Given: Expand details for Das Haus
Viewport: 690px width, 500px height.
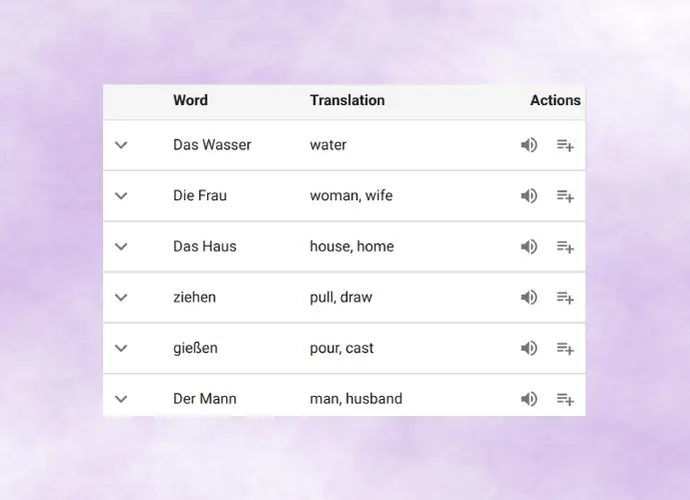Looking at the screenshot, I should [121, 246].
